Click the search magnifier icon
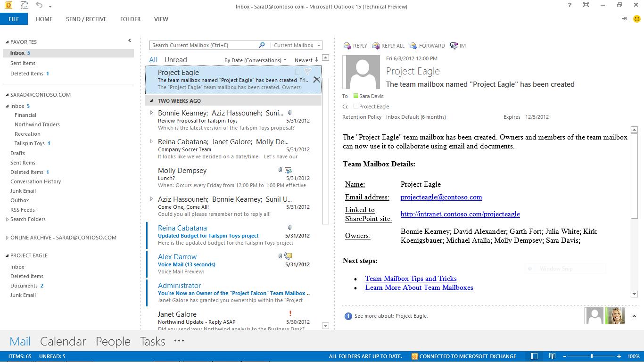This screenshot has width=644, height=362. coord(262,45)
